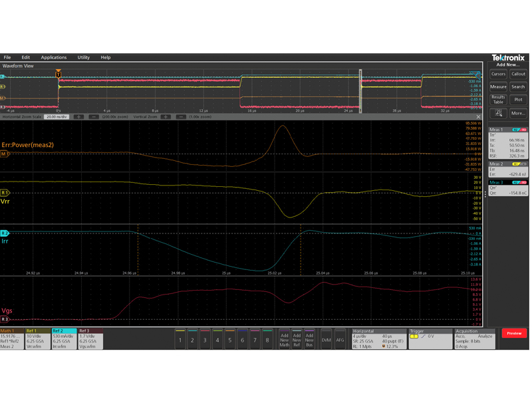Turn on channel 1

tap(180, 339)
